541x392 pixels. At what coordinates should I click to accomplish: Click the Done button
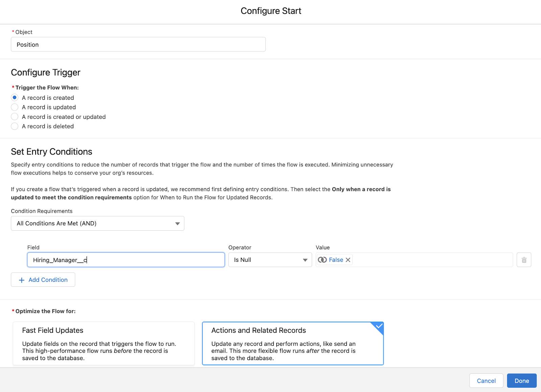click(x=521, y=381)
